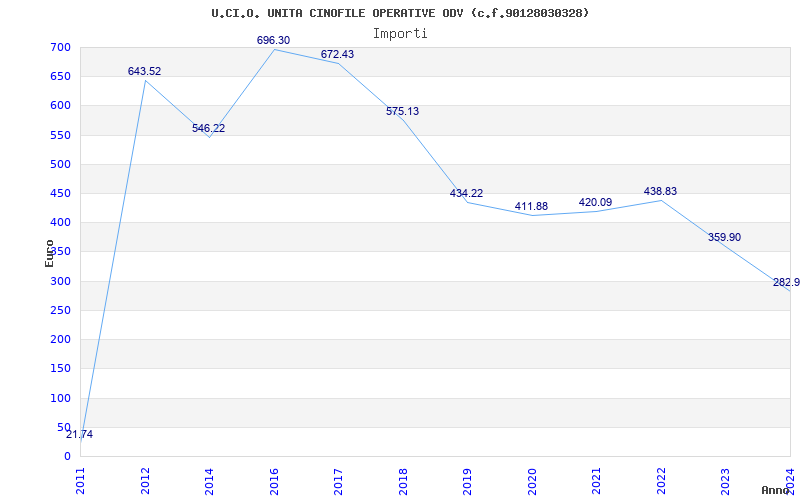
Task: Select data label 359.90 for 2023
Action: coord(724,238)
